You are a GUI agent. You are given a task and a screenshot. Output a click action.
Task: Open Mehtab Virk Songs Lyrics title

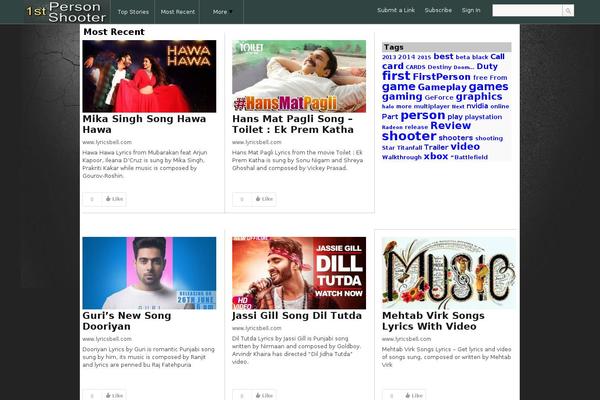tap(433, 321)
